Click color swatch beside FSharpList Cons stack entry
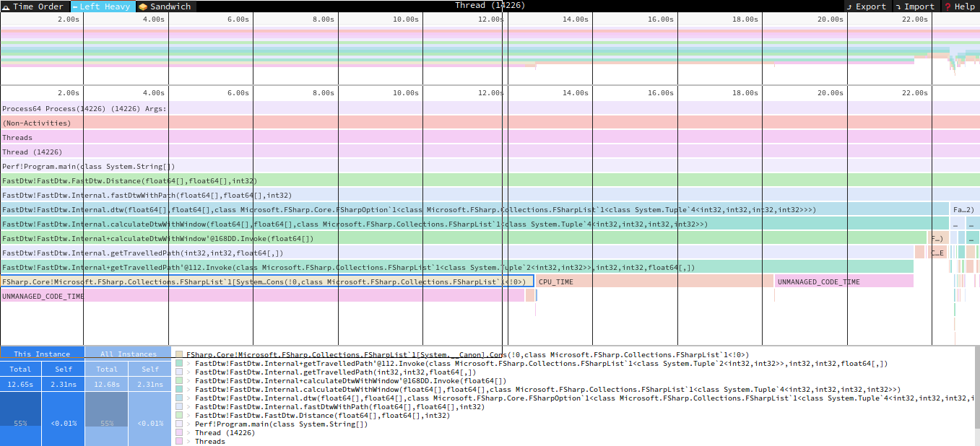The width and height of the screenshot is (980, 446). point(179,355)
